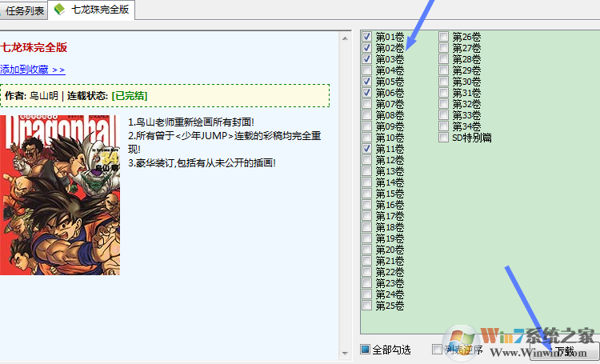
Task: Click the scrollbar up arrow of info panel
Action: pos(346,36)
